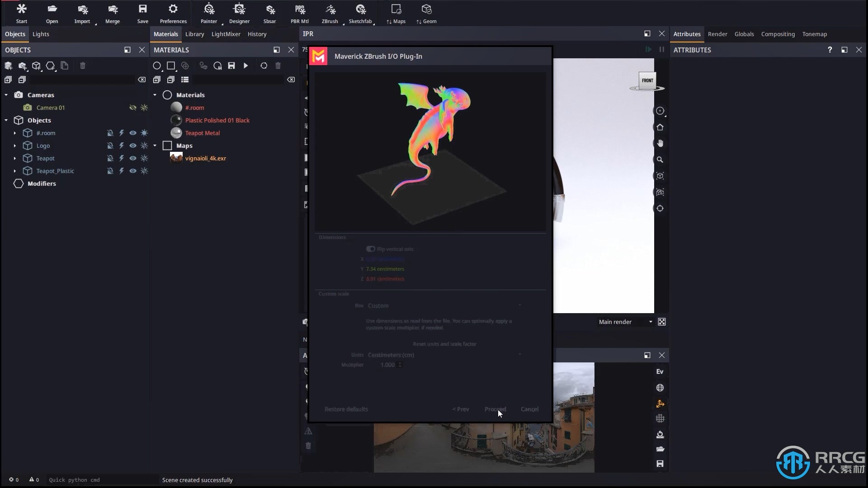
Task: Click the create new material sphere icon
Action: (157, 66)
